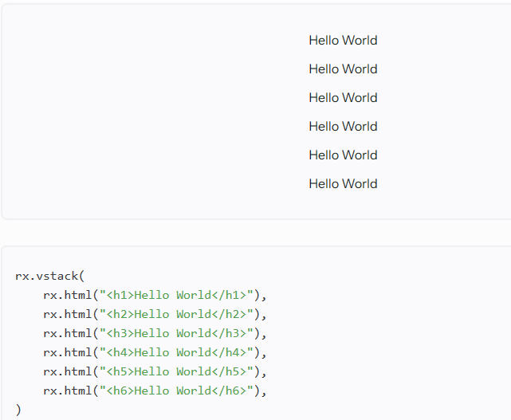Image resolution: width=511 pixels, height=420 pixels.
Task: Select the last Hello World preview line
Action: pyautogui.click(x=343, y=184)
